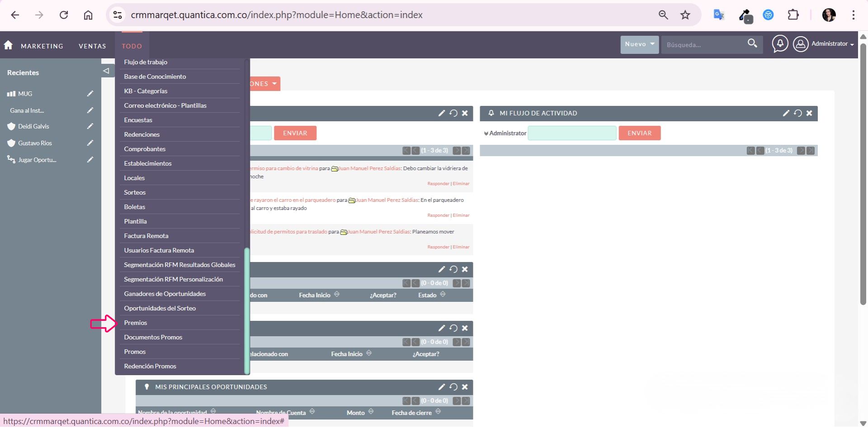Screen dimensions: 868x429
Task: Edit Mi Flujo de Actividad dashlet
Action: point(786,113)
